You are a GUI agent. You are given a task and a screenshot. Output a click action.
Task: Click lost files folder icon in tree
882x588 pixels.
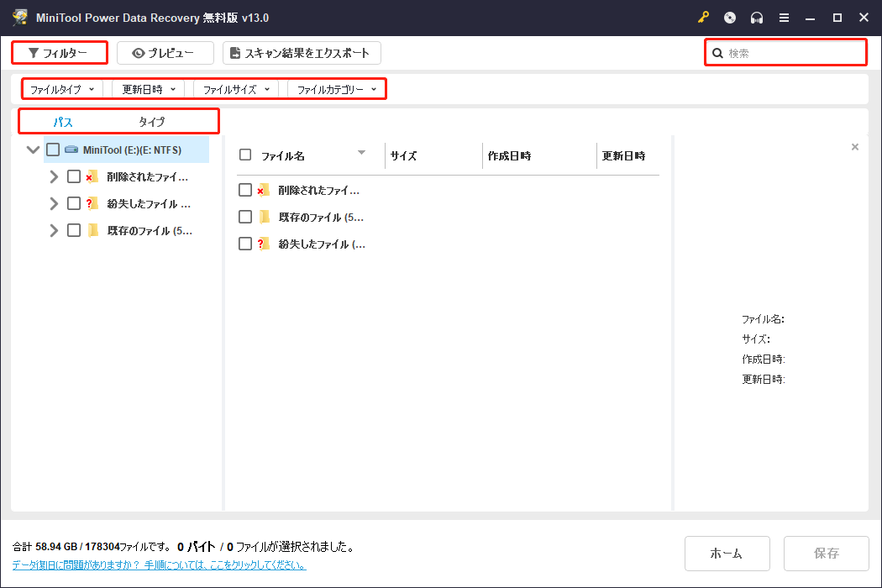[92, 203]
